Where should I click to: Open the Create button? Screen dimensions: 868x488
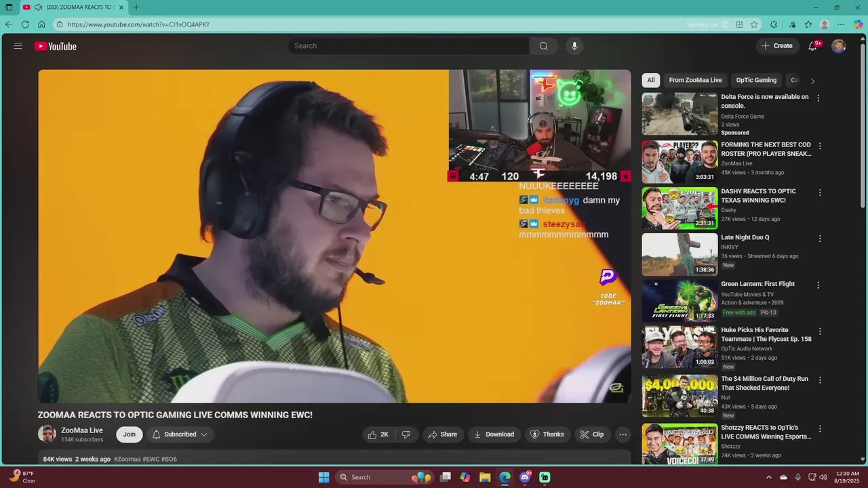click(777, 46)
